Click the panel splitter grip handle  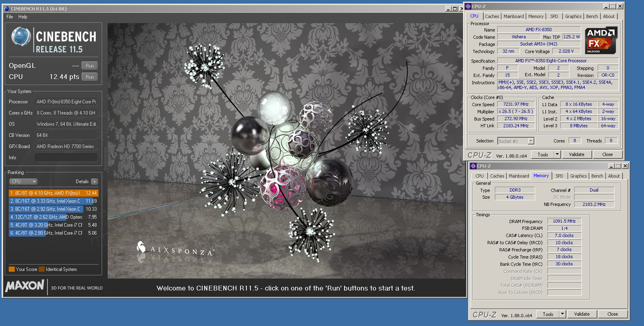(105, 158)
